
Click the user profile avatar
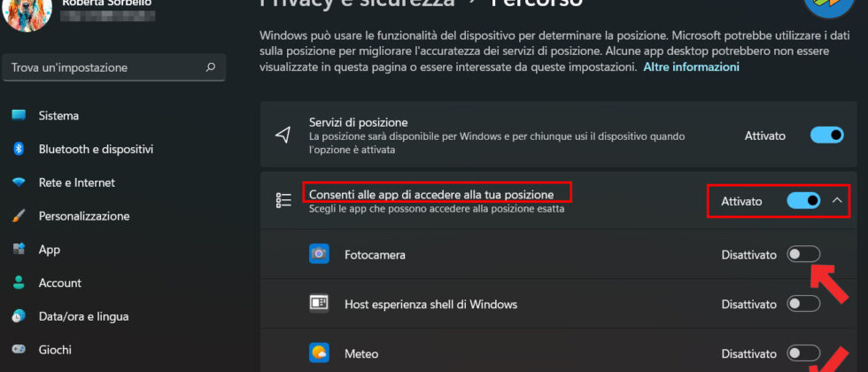(x=27, y=14)
